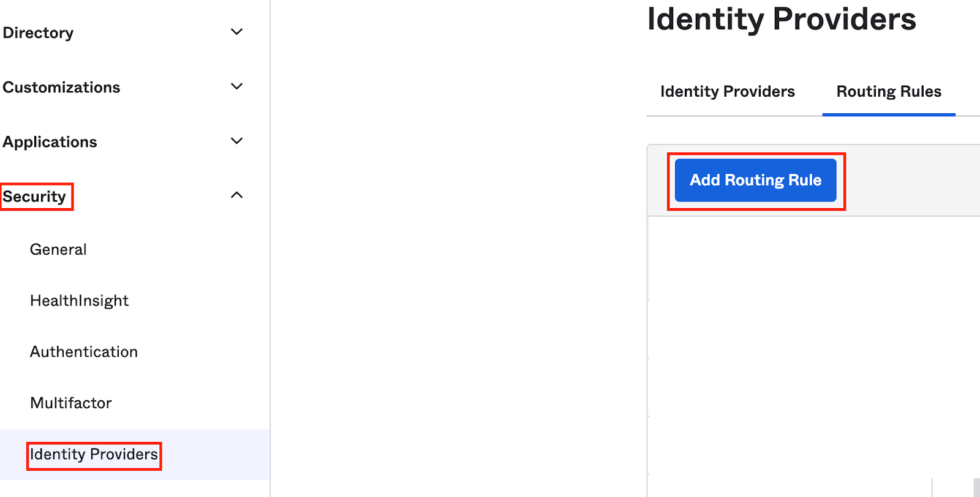
Task: Expand the Directory chevron arrow
Action: pos(236,32)
